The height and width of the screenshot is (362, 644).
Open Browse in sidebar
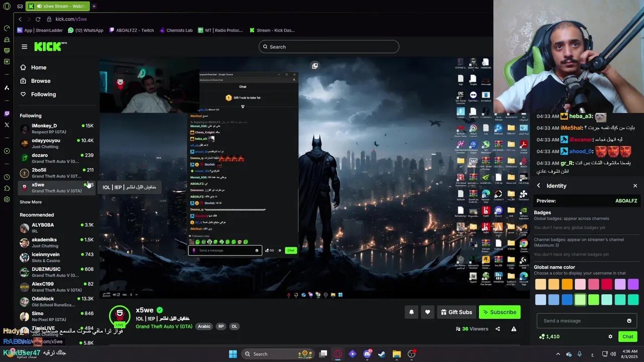(x=41, y=81)
